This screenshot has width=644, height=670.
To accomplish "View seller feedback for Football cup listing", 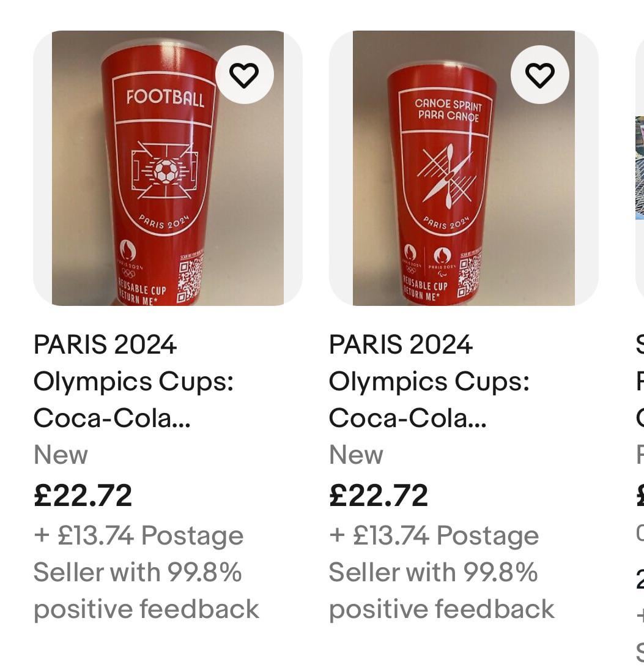I will 146,590.
